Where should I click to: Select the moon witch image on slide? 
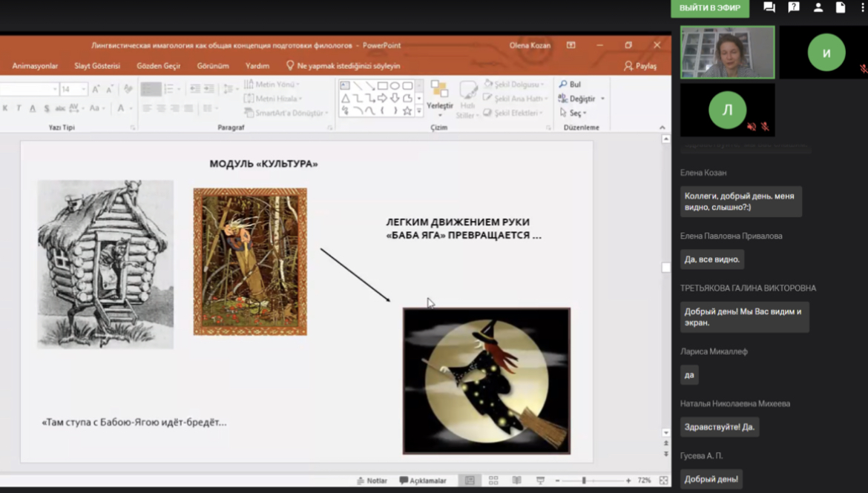(487, 380)
